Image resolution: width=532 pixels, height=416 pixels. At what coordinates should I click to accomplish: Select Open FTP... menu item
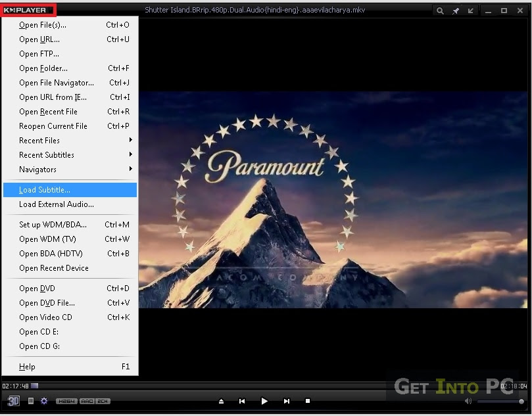point(70,54)
